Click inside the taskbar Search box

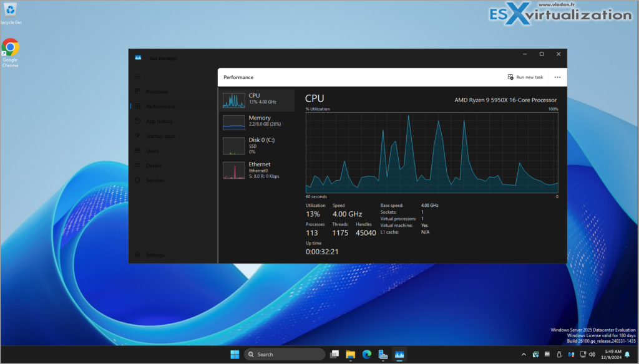coord(284,353)
